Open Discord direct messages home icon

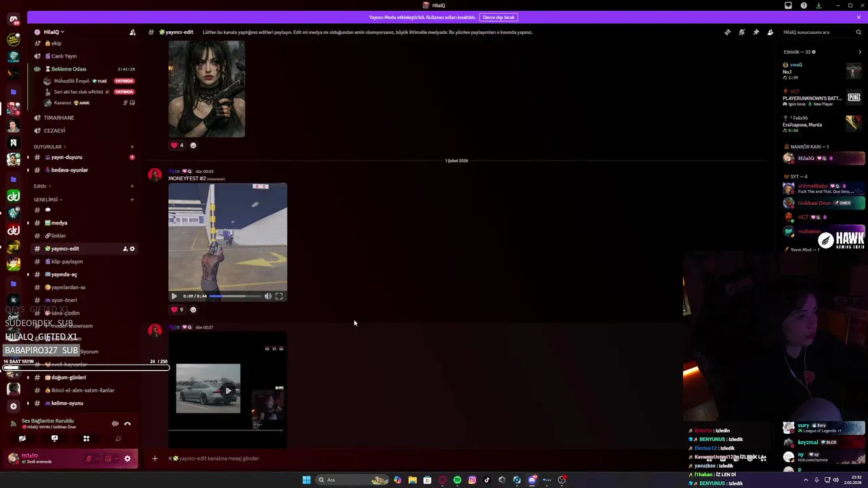coord(14,19)
